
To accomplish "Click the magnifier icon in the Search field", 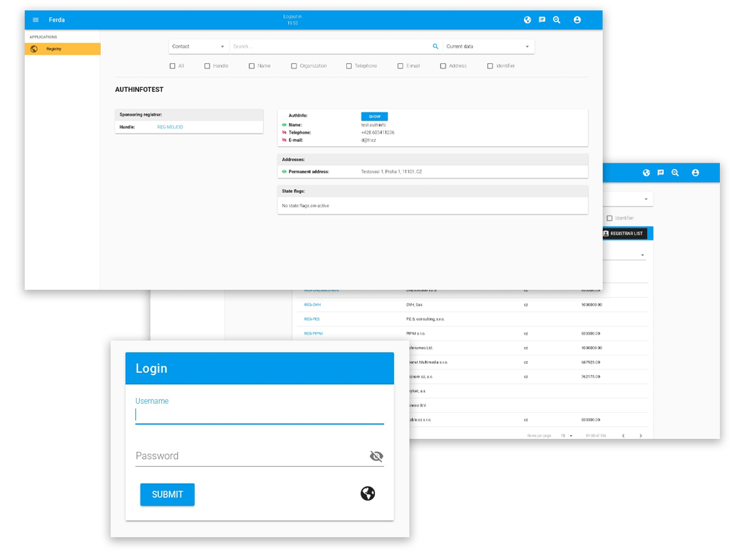I will tap(435, 47).
